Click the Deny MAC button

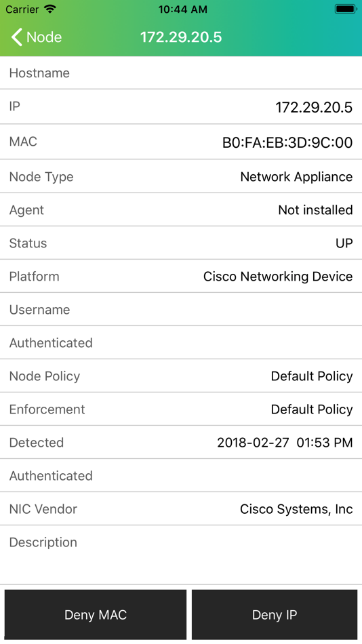pos(96,614)
